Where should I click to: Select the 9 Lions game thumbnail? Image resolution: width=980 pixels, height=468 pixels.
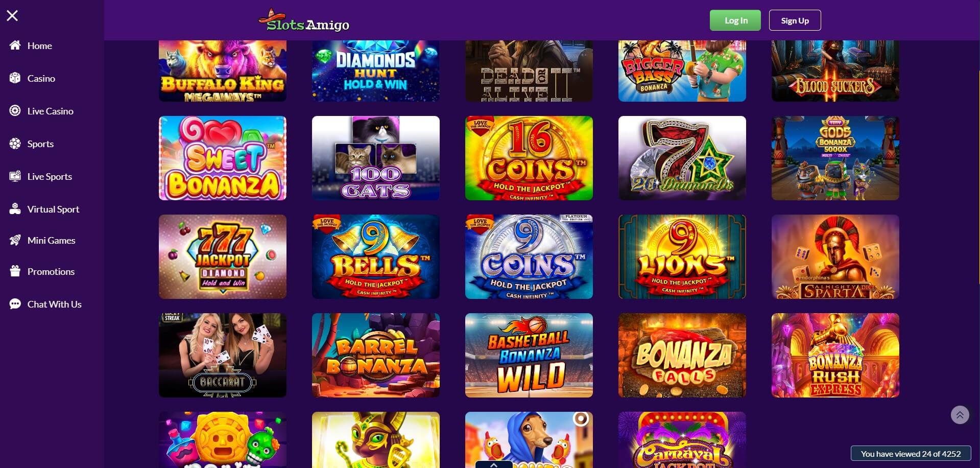682,256
